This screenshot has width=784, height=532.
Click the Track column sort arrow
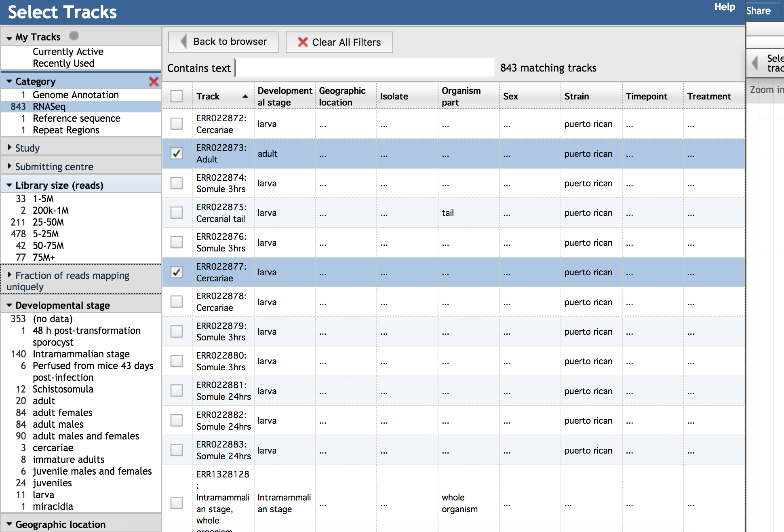click(x=245, y=96)
